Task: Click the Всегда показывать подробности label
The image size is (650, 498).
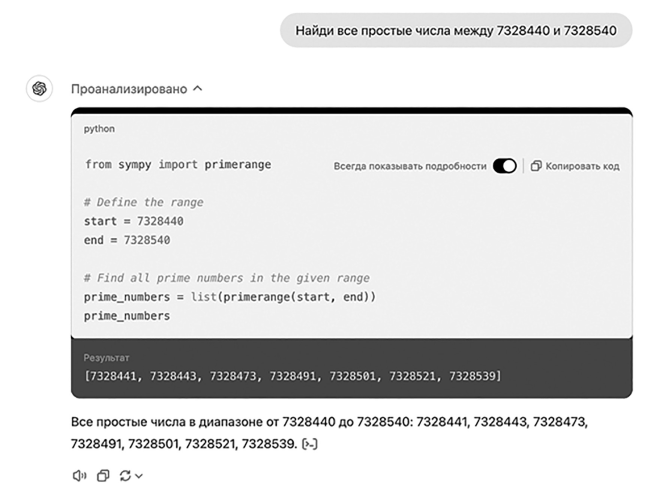Action: click(410, 166)
